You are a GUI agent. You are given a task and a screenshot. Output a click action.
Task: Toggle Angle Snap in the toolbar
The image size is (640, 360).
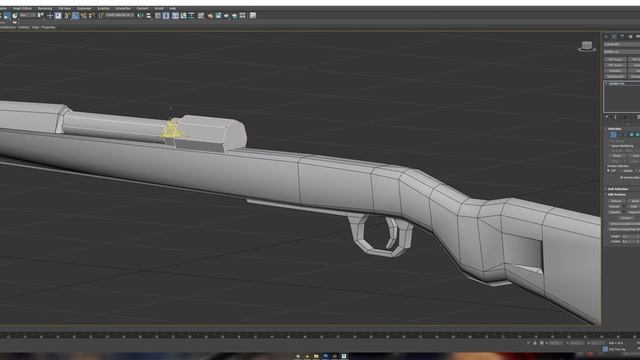tap(76, 16)
